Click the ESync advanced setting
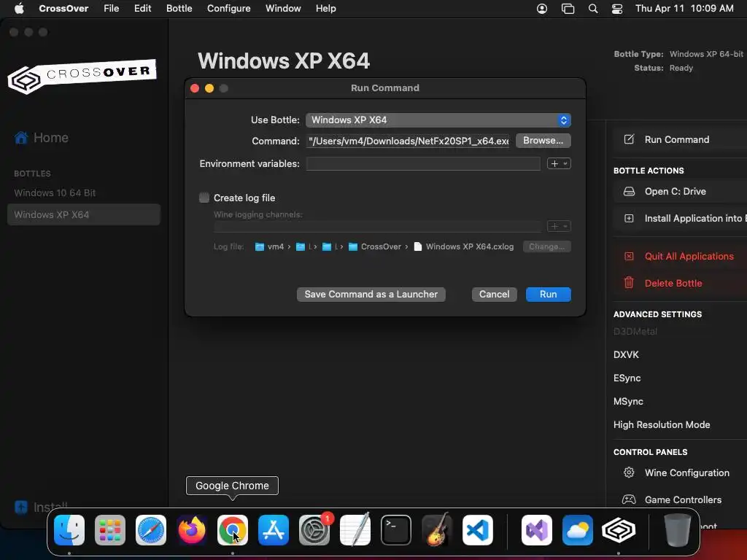This screenshot has width=747, height=560. 627,378
